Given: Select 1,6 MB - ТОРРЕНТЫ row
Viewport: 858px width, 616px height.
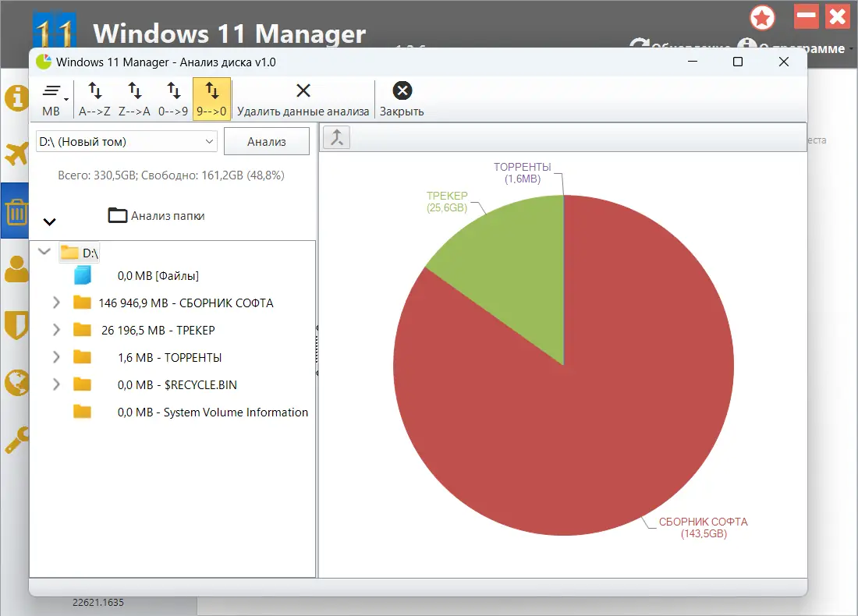Looking at the screenshot, I should coord(169,358).
